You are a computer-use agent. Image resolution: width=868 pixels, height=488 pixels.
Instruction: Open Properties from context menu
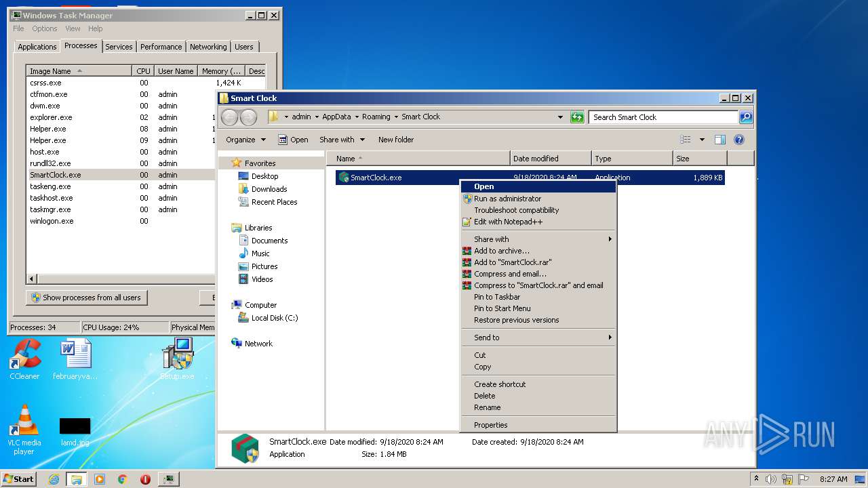coord(538,425)
